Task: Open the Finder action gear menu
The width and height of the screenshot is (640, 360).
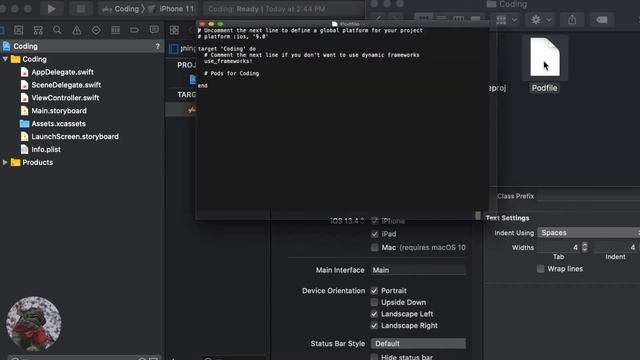Action: point(540,20)
